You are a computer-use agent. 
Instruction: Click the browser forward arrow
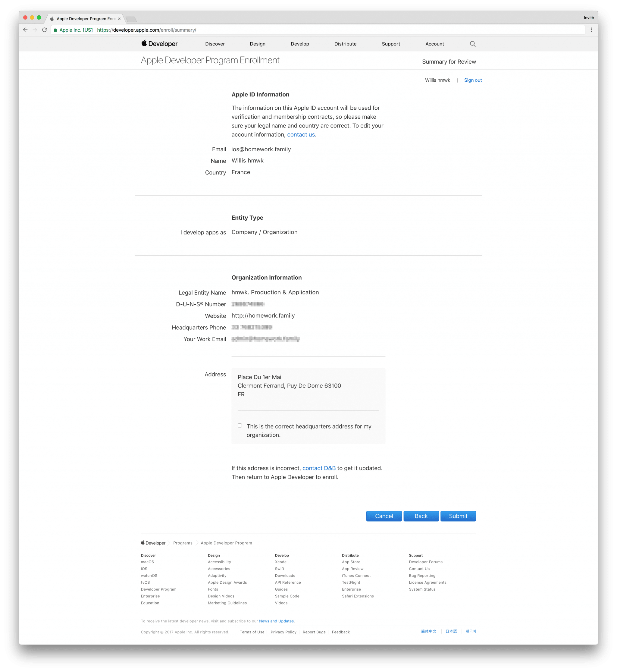pos(35,30)
